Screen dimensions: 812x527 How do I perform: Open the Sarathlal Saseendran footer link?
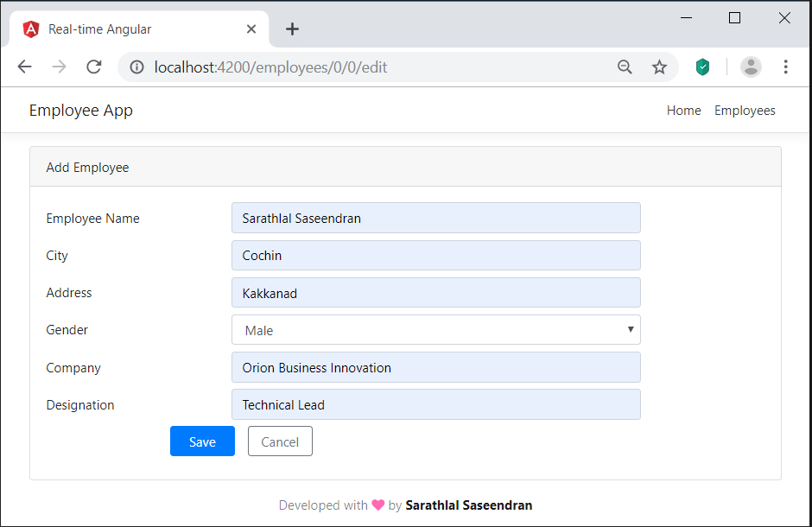(x=469, y=505)
